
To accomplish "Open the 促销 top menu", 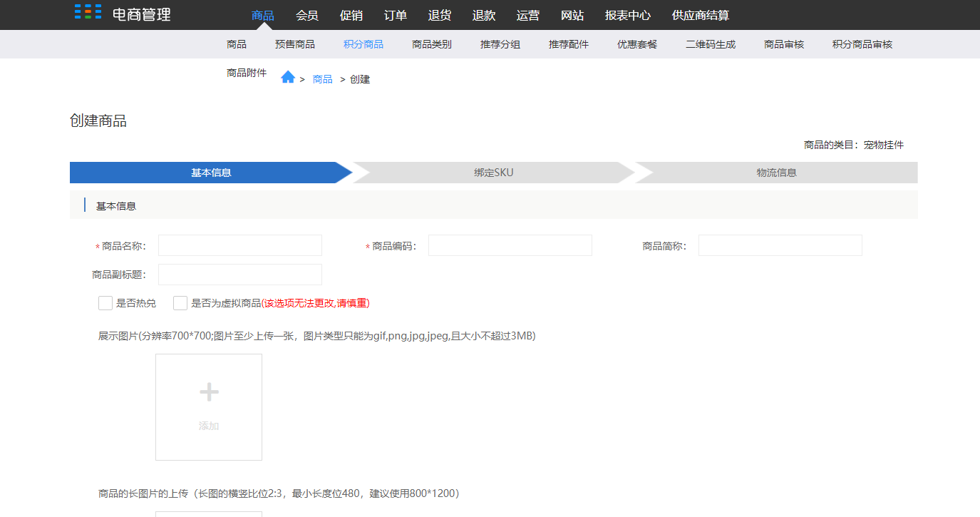I will tap(351, 16).
